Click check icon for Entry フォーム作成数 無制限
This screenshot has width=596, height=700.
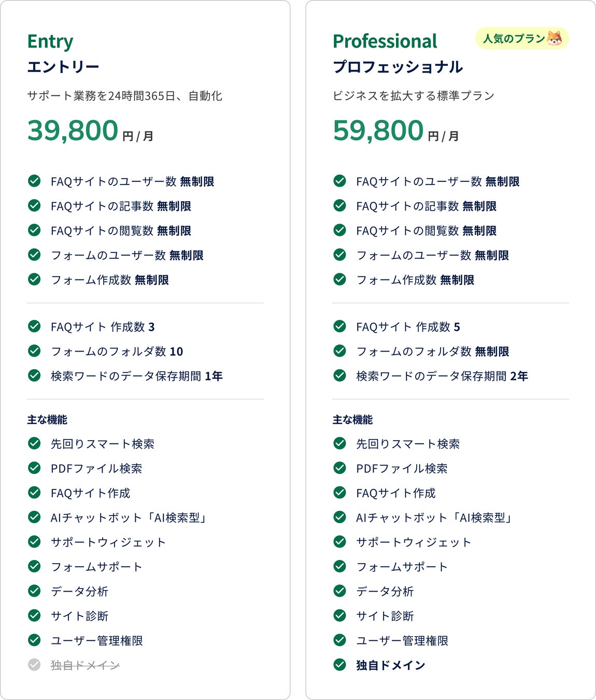[34, 279]
